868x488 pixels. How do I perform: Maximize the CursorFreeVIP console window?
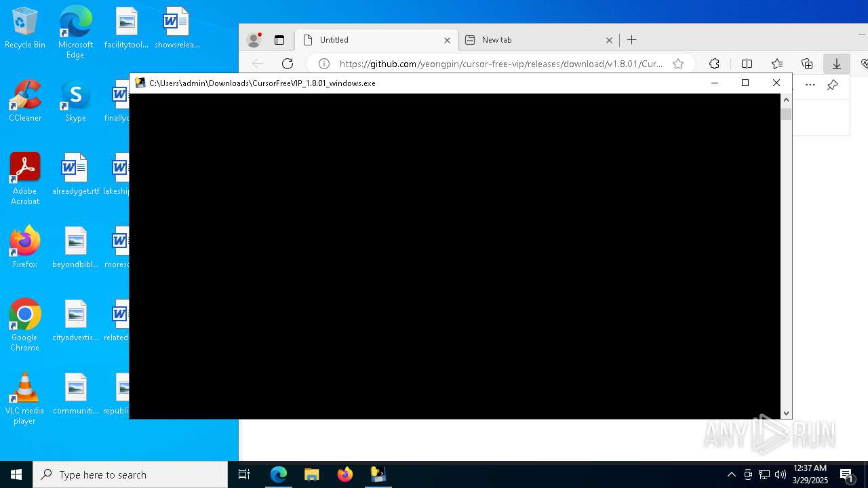pos(745,83)
